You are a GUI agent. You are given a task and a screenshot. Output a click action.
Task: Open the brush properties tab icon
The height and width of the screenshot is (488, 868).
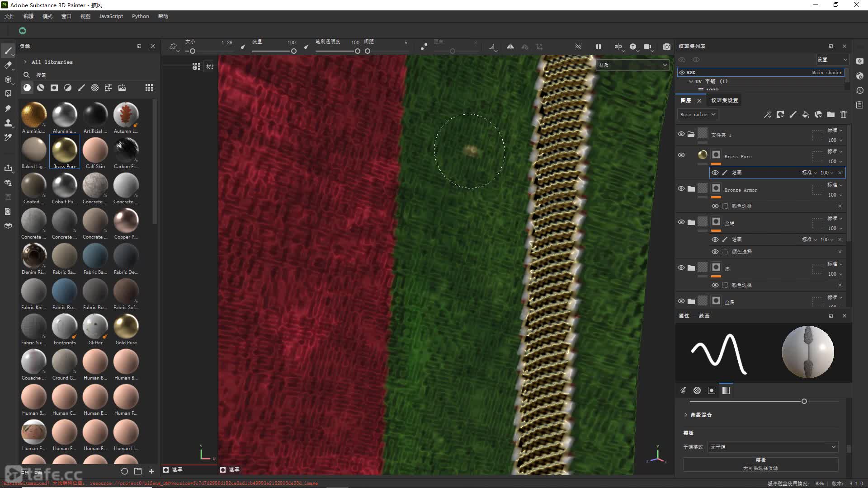(x=683, y=390)
